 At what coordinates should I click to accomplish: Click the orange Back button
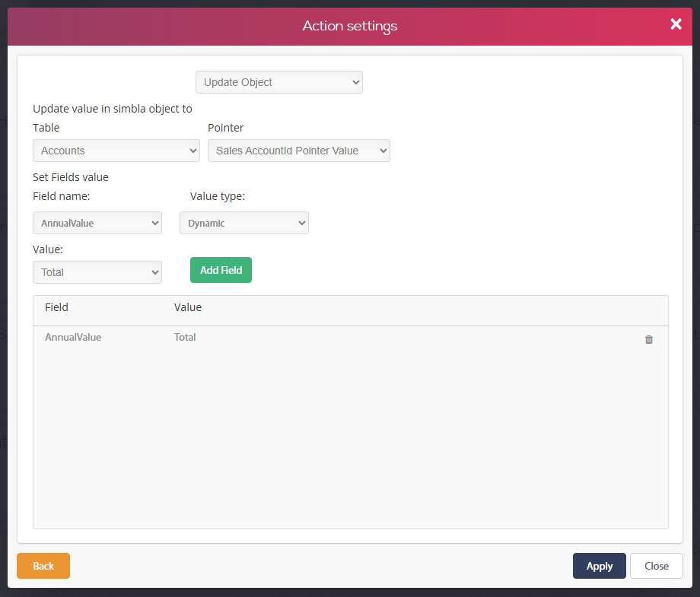coord(43,566)
